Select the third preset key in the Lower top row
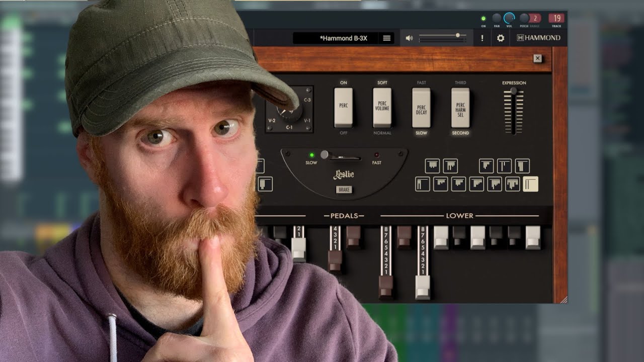Image resolution: width=644 pixels, height=362 pixels. tap(486, 166)
